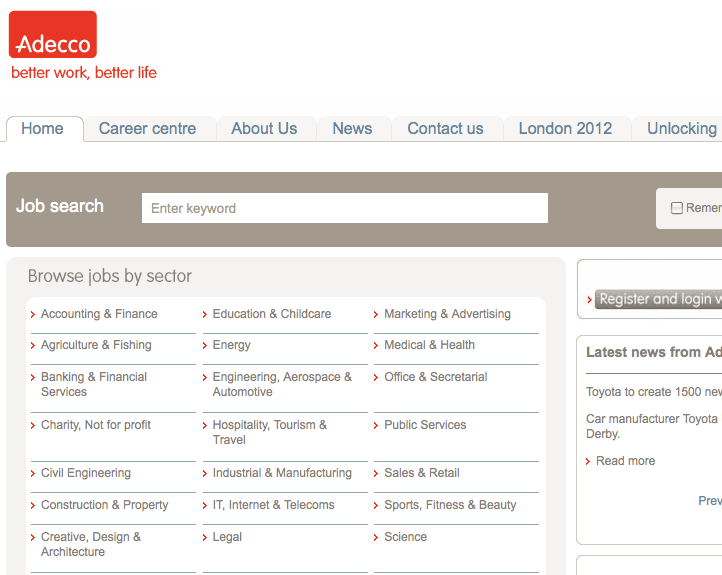
Task: Click Register and login button
Action: 658,299
